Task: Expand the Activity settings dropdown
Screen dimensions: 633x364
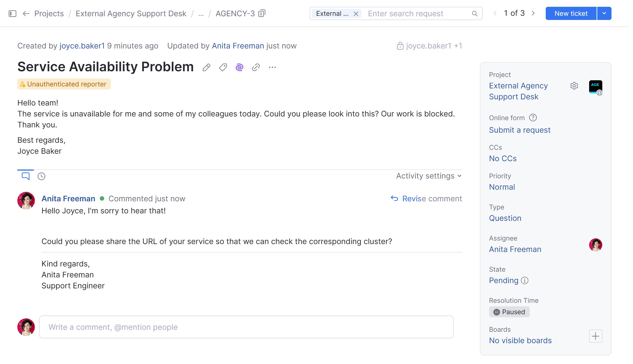Action: click(x=429, y=176)
